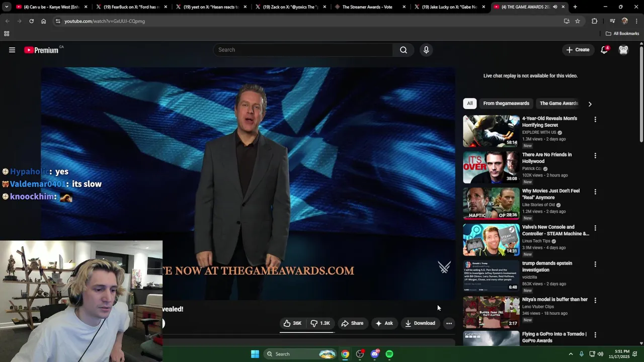Viewport: 644px width, 362px height.
Task: Open All Bookmarks folder
Action: [x=622, y=34]
